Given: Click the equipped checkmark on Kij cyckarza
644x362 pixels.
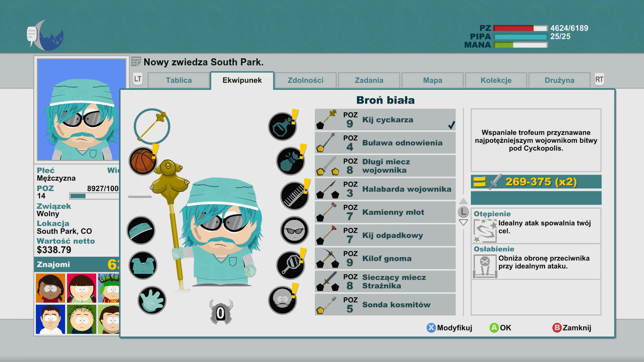Looking at the screenshot, I should click(451, 125).
